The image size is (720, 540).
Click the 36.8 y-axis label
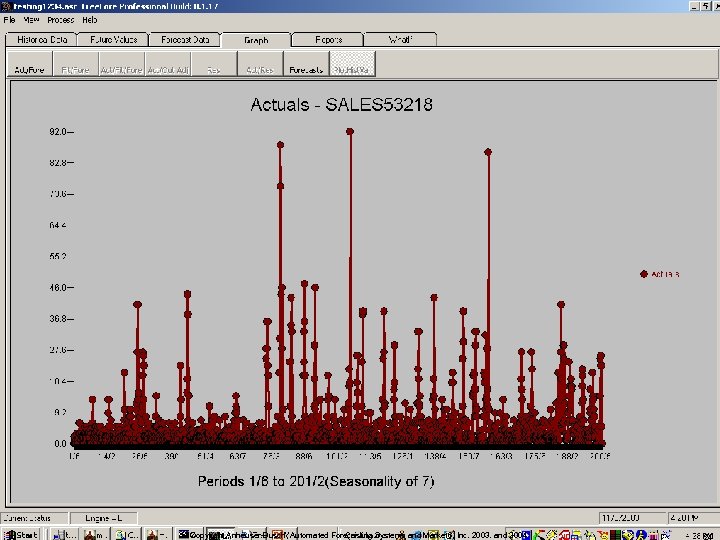58,319
